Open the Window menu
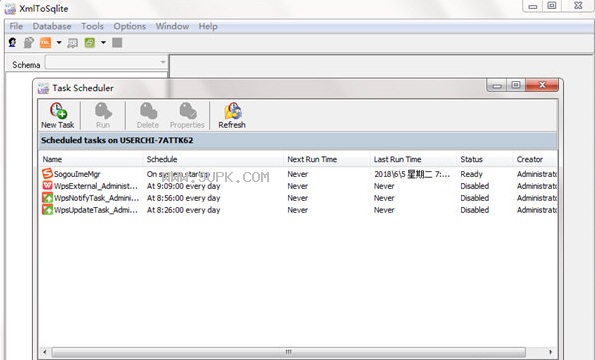 [172, 26]
